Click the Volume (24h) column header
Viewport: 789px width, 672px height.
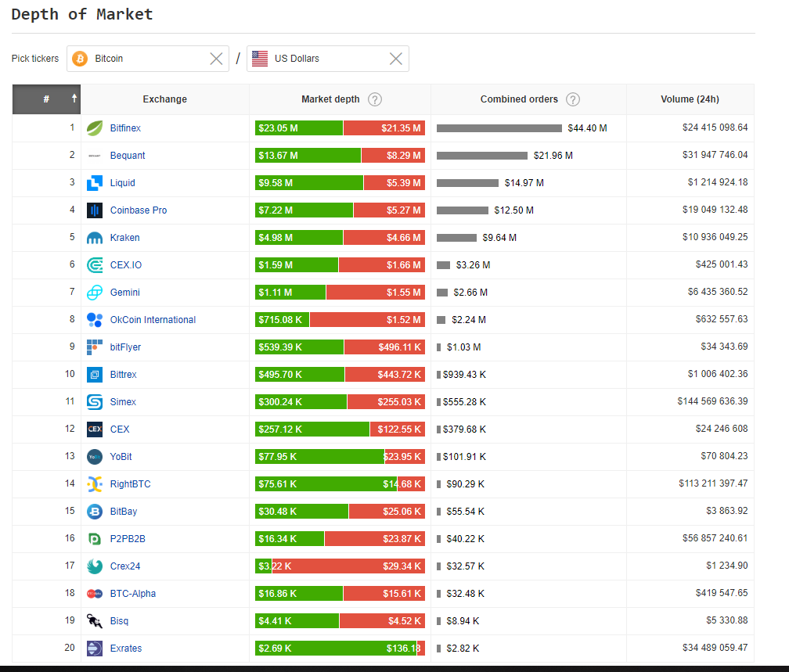[689, 99]
